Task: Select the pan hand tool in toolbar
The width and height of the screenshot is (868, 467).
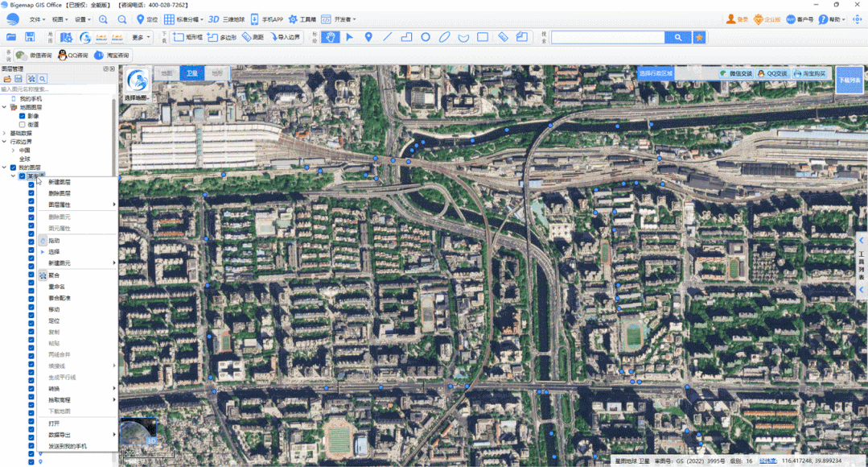Action: (331, 37)
